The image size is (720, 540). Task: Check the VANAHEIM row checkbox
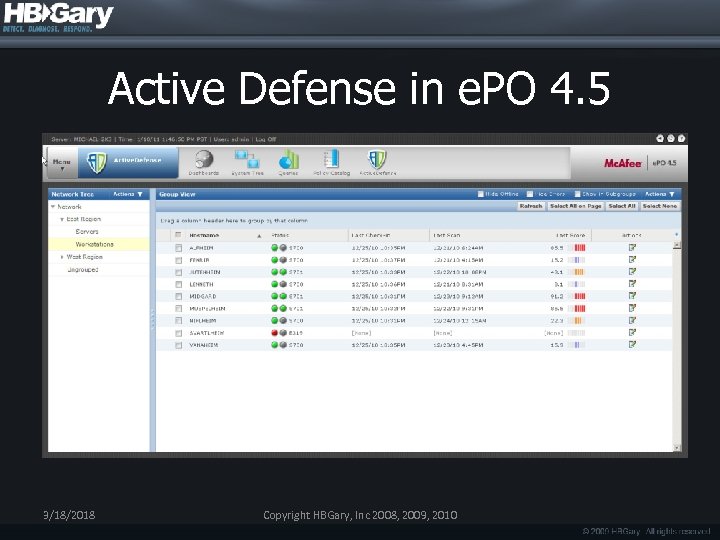pos(179,345)
